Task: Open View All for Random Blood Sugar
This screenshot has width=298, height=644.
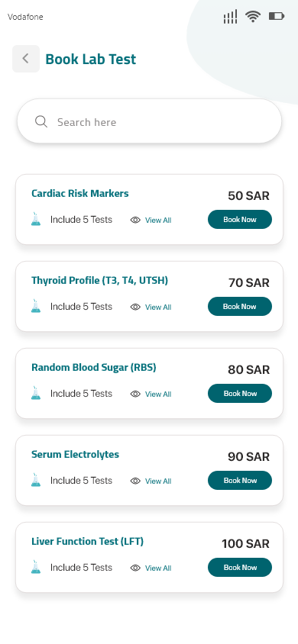Action: pyautogui.click(x=158, y=394)
